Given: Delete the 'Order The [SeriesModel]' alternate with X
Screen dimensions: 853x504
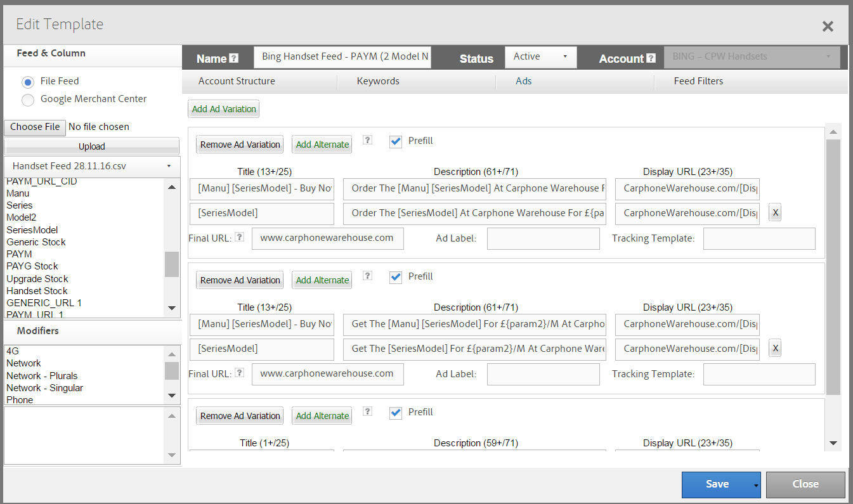Looking at the screenshot, I should (775, 213).
